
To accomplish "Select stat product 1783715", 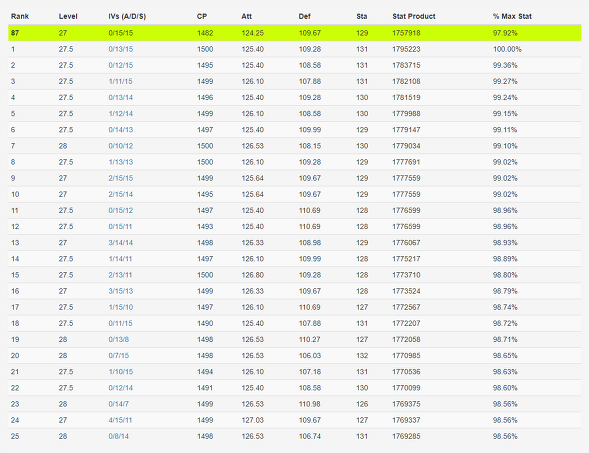I will pyautogui.click(x=406, y=65).
